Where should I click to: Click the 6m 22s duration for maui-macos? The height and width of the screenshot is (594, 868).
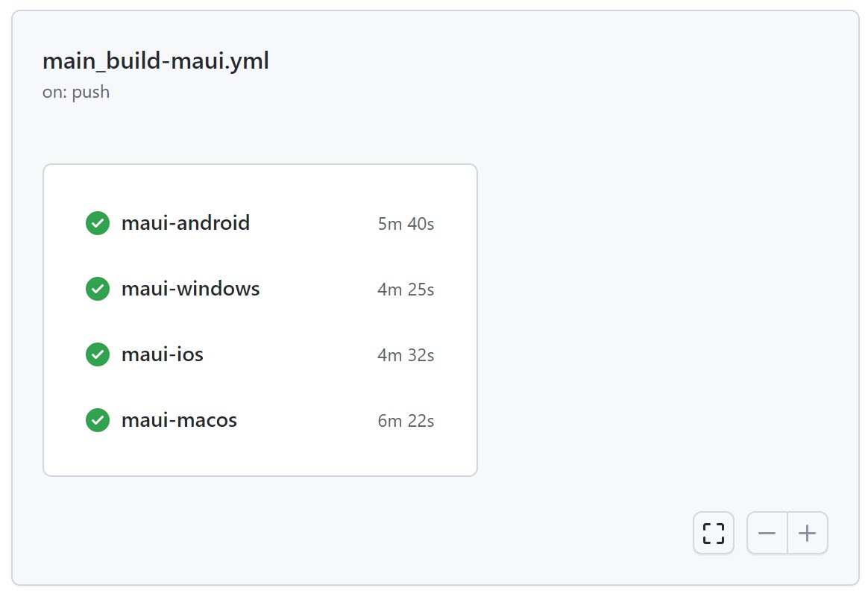[405, 421]
